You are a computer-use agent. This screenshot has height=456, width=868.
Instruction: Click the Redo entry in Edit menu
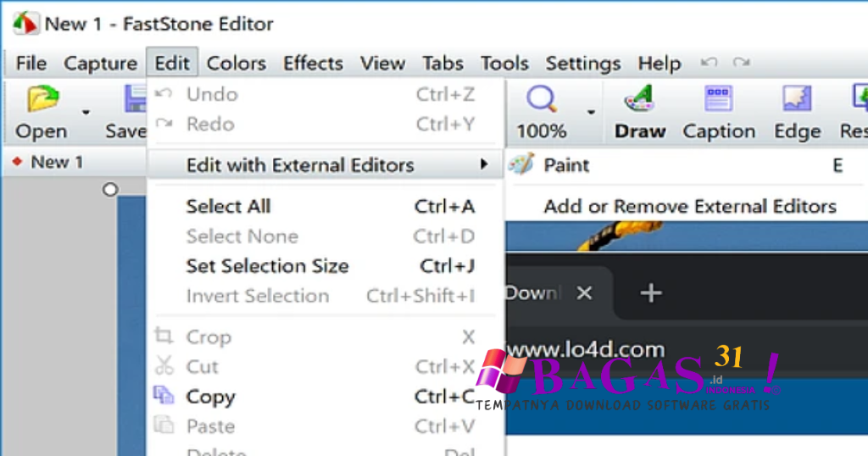[325, 124]
